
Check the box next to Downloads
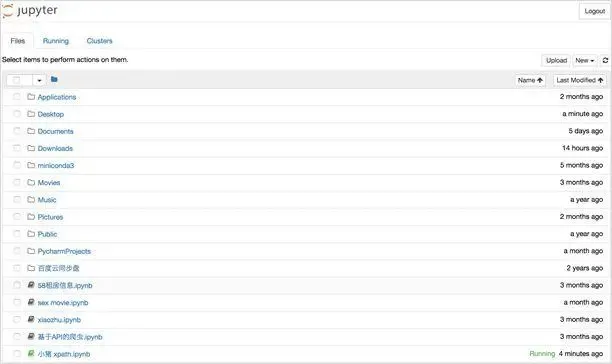click(x=17, y=148)
